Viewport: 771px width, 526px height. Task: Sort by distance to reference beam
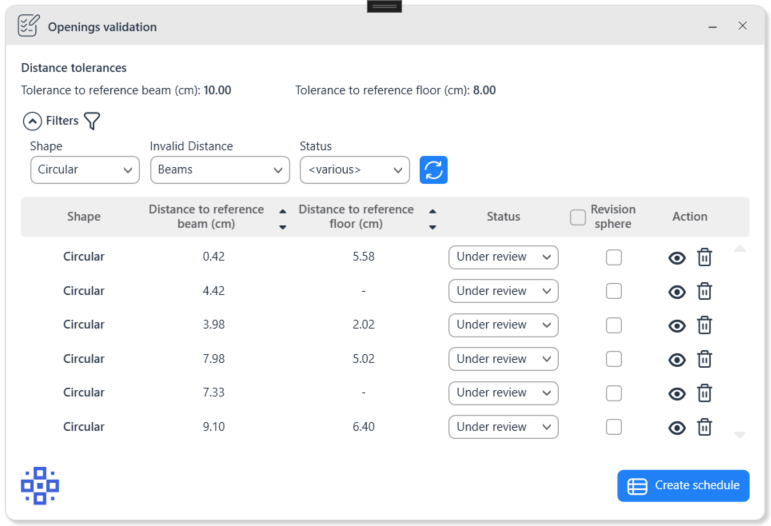coord(282,218)
